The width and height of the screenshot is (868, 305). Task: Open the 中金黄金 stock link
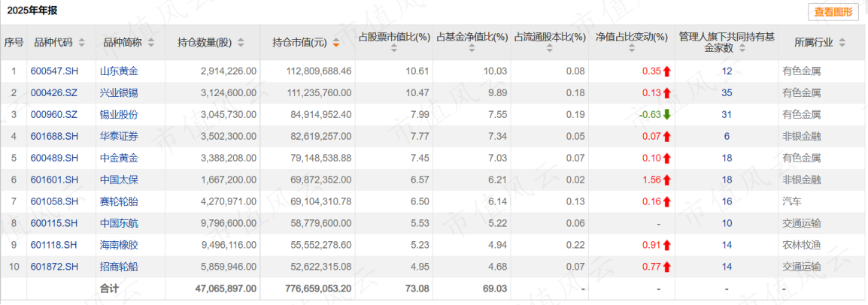[118, 158]
